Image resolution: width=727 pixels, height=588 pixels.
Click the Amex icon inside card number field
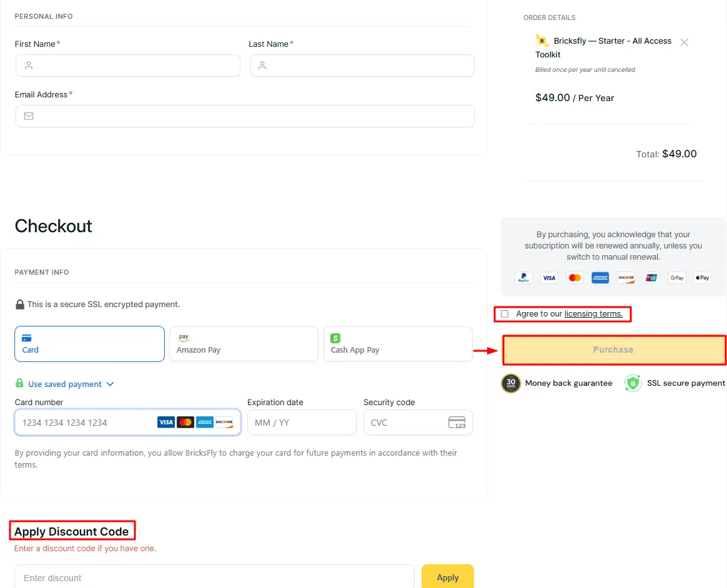click(x=205, y=422)
